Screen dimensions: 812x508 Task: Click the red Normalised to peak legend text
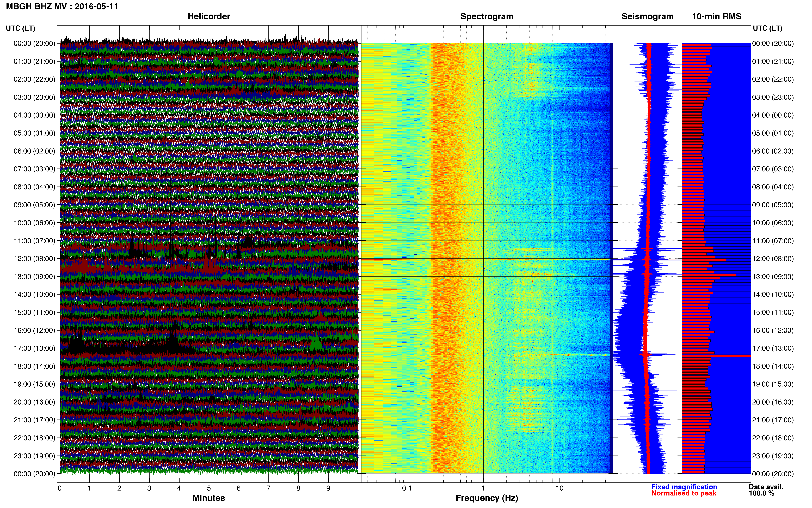coord(684,493)
